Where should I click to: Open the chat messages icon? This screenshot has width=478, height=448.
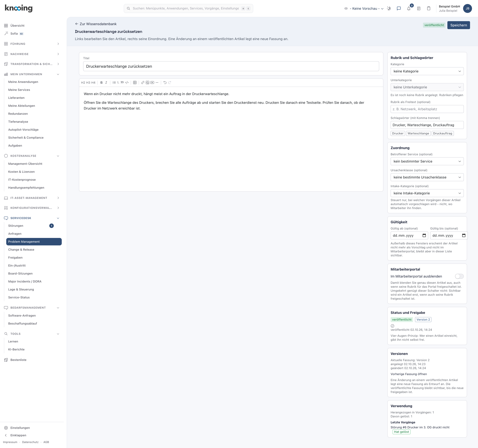point(399,8)
